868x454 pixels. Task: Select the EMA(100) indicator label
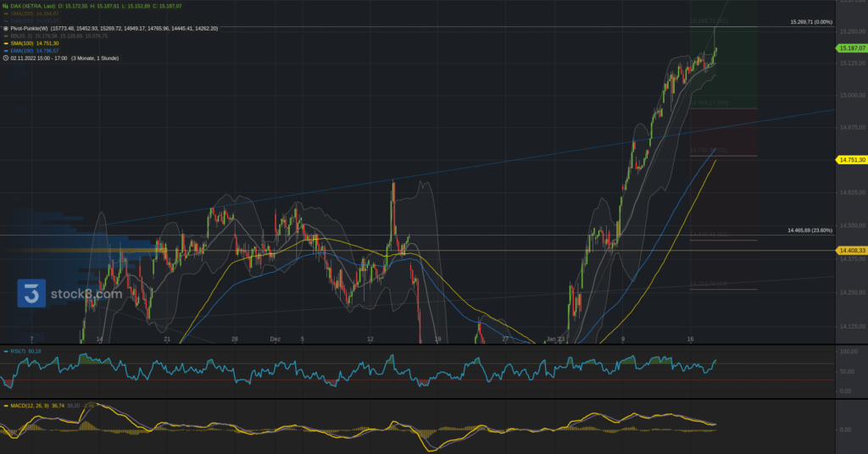pyautogui.click(x=24, y=51)
